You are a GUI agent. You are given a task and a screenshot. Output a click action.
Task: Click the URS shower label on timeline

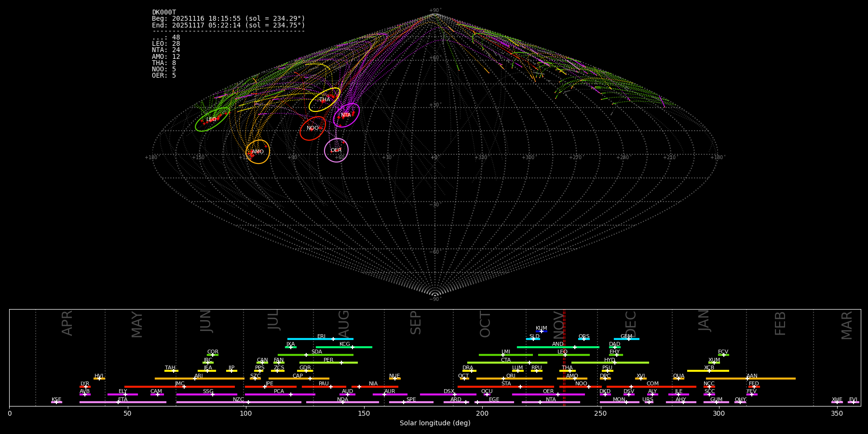click(648, 400)
